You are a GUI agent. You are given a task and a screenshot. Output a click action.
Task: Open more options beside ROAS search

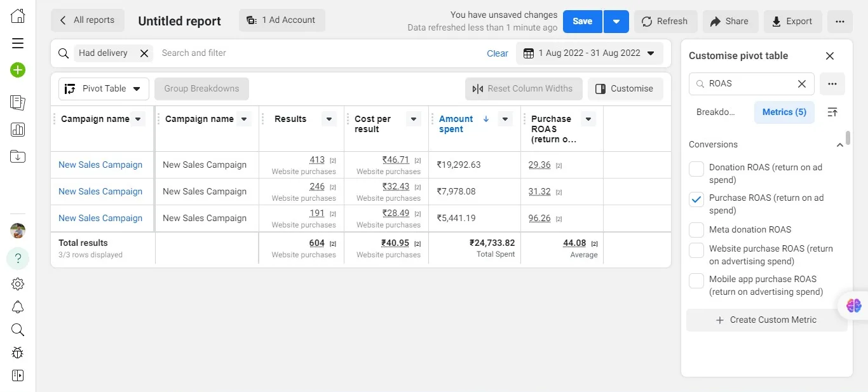point(832,83)
